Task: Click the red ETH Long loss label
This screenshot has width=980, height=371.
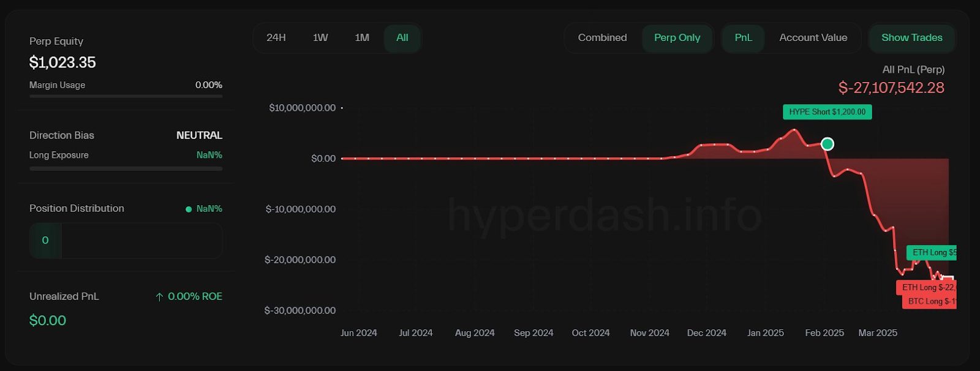Action: pyautogui.click(x=927, y=287)
